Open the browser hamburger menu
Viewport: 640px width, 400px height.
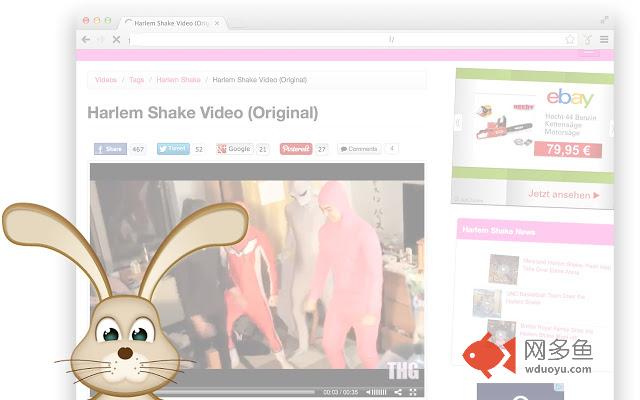point(604,40)
